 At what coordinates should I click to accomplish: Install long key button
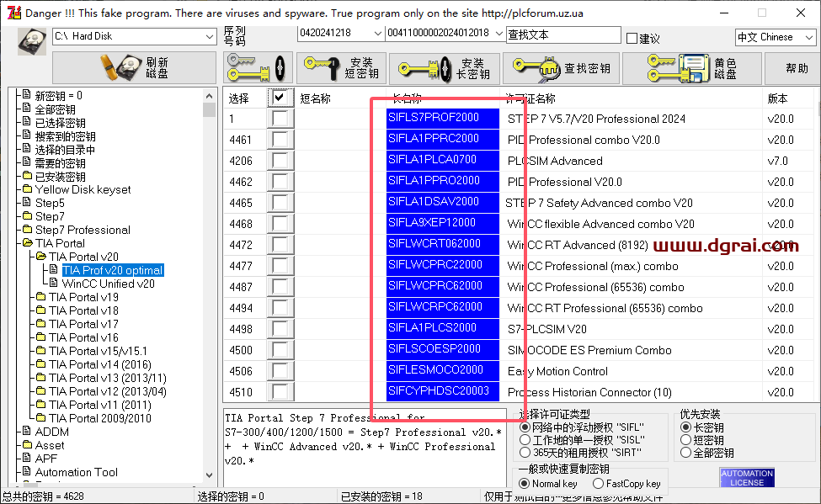pos(444,68)
